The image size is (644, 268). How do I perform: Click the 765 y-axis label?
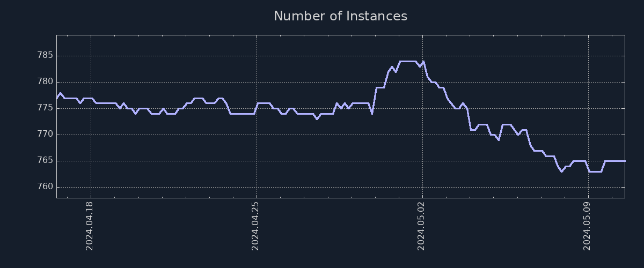(x=45, y=160)
